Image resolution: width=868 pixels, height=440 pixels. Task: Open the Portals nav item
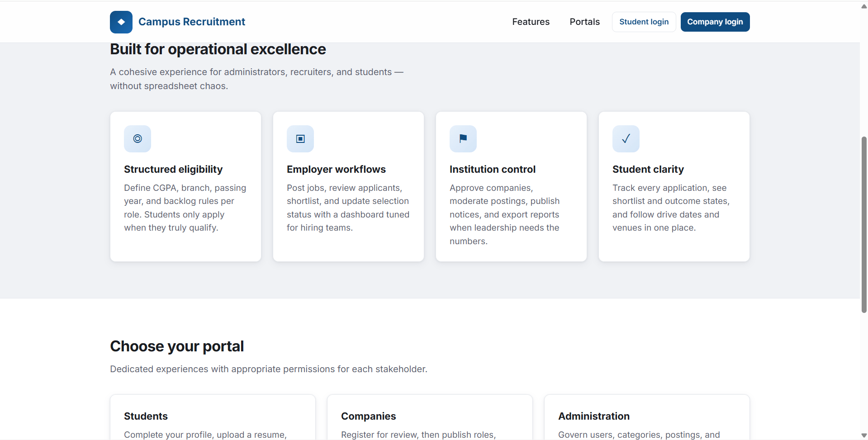(x=585, y=22)
